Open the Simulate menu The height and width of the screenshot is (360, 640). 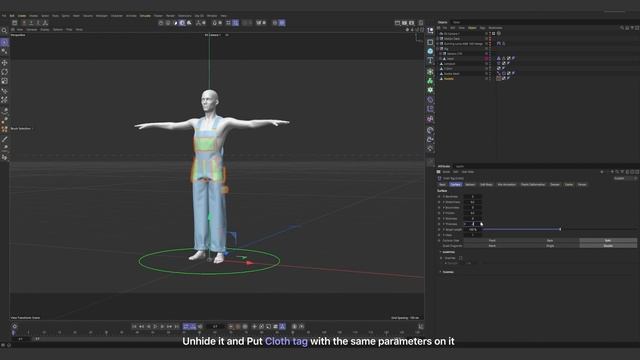point(145,16)
